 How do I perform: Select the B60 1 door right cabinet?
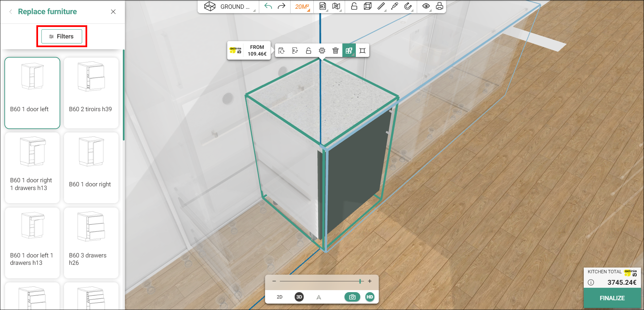coord(91,168)
